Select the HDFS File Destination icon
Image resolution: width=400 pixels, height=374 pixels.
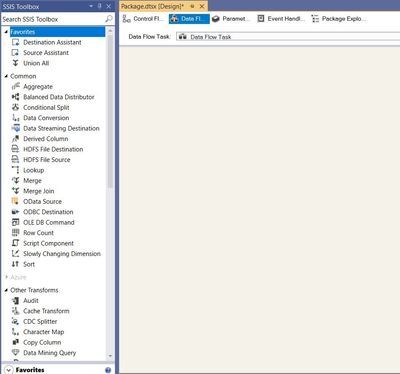(x=15, y=149)
